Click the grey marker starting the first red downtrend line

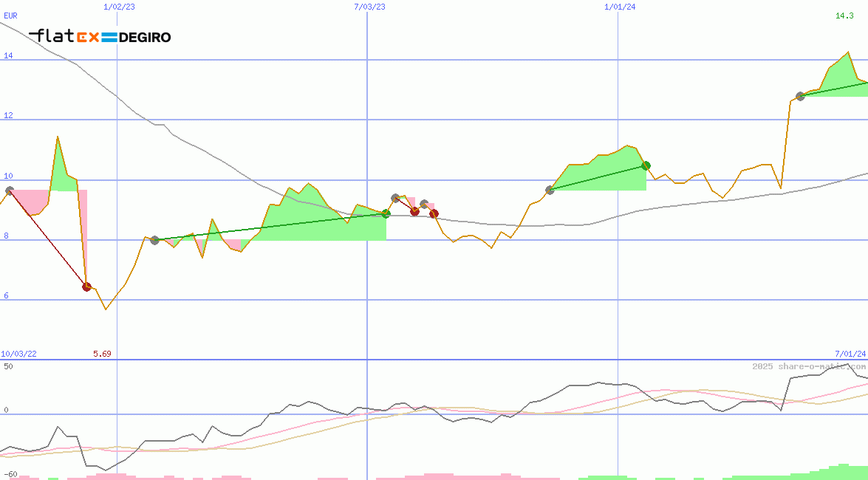[10, 191]
